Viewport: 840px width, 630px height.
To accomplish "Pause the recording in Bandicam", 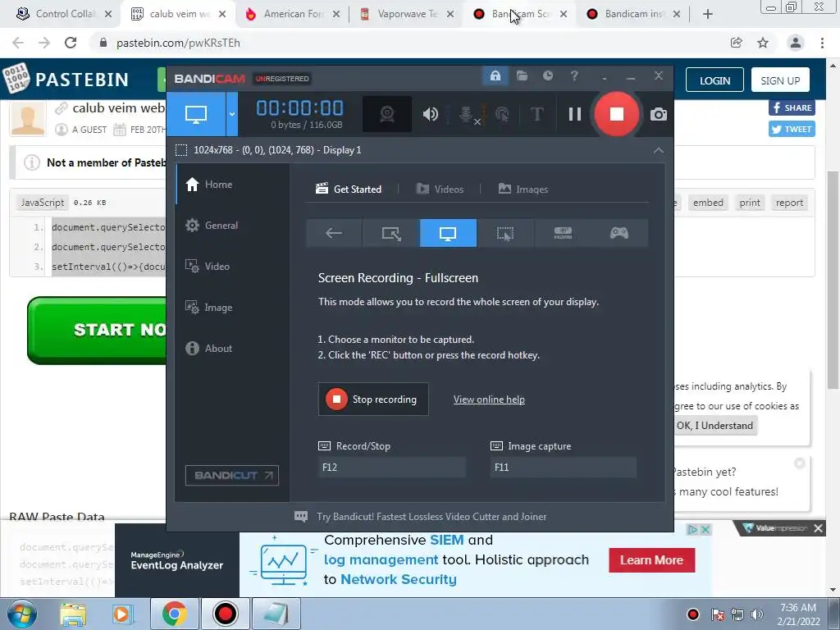I will pyautogui.click(x=575, y=114).
